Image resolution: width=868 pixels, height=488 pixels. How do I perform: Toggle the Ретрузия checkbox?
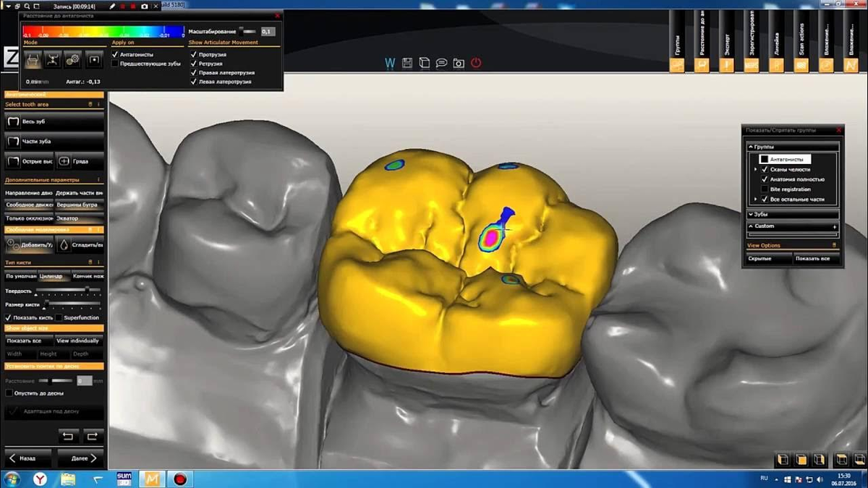193,64
